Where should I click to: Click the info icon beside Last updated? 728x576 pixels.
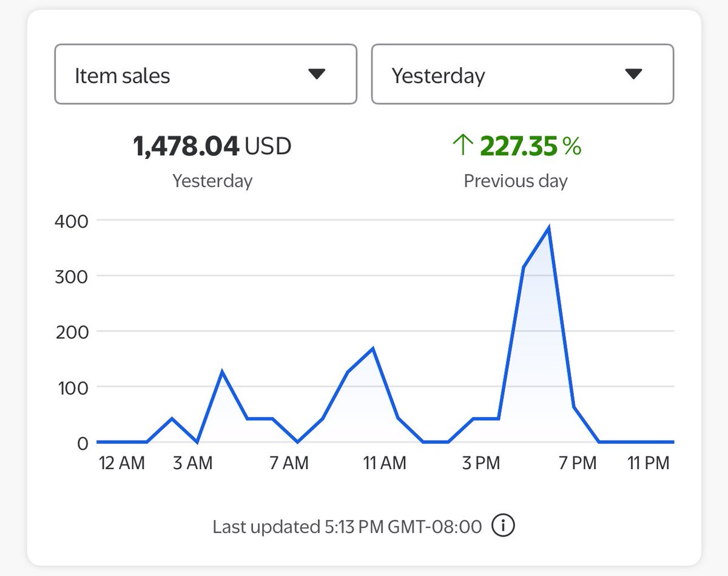(503, 526)
